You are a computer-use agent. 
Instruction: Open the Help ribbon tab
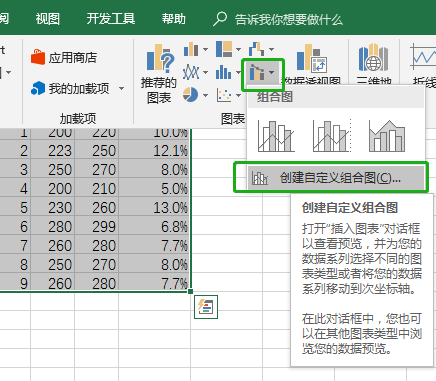(x=173, y=19)
